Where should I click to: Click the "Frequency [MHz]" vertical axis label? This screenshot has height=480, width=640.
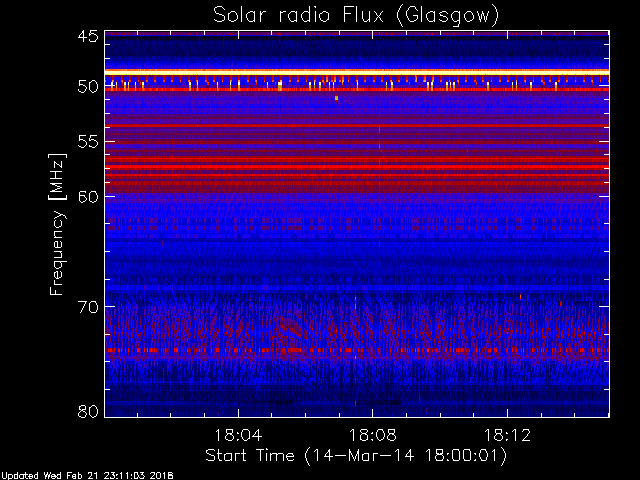[57, 223]
